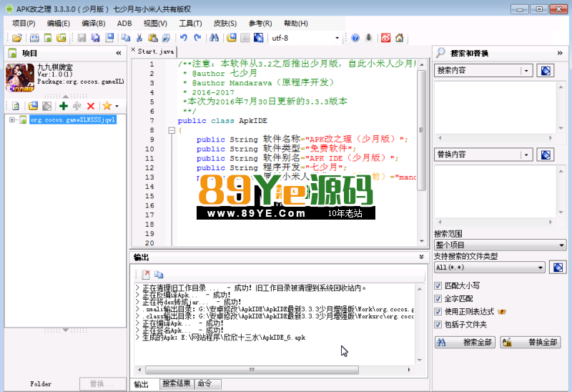Click the red X delete icon
Viewport: 572px width, 392px height.
[91, 106]
